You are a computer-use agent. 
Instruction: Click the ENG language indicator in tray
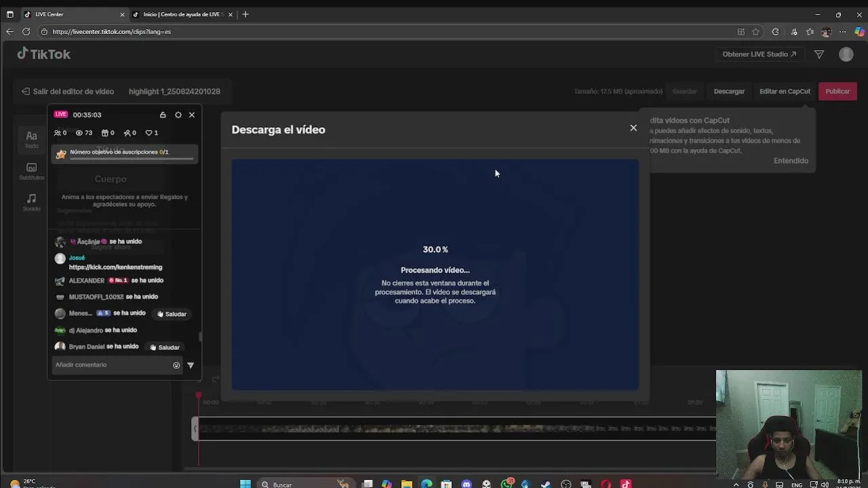(x=797, y=485)
